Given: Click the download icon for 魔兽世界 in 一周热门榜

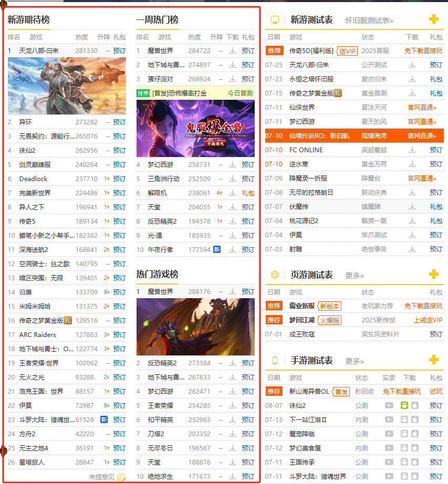Looking at the screenshot, I should (x=233, y=51).
